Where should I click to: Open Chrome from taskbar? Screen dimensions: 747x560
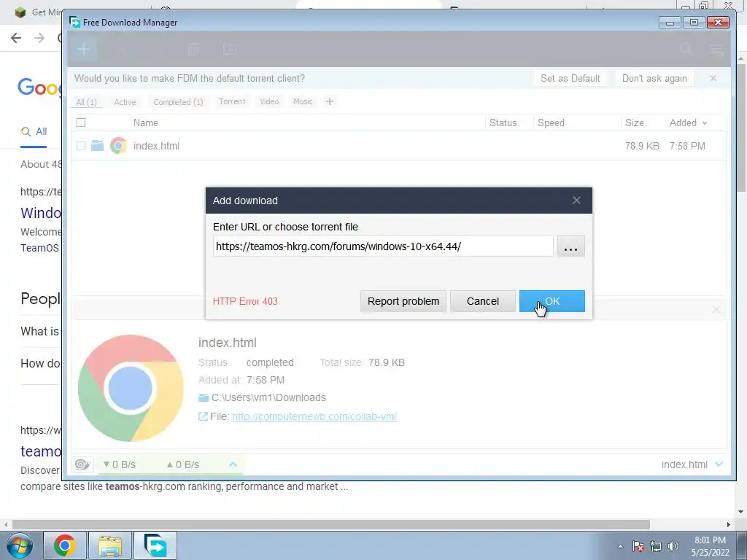[x=65, y=545]
